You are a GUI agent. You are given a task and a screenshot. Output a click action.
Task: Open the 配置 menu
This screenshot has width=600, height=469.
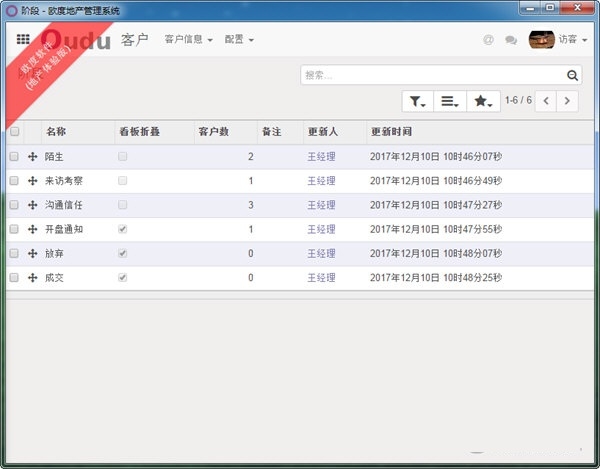pyautogui.click(x=238, y=40)
